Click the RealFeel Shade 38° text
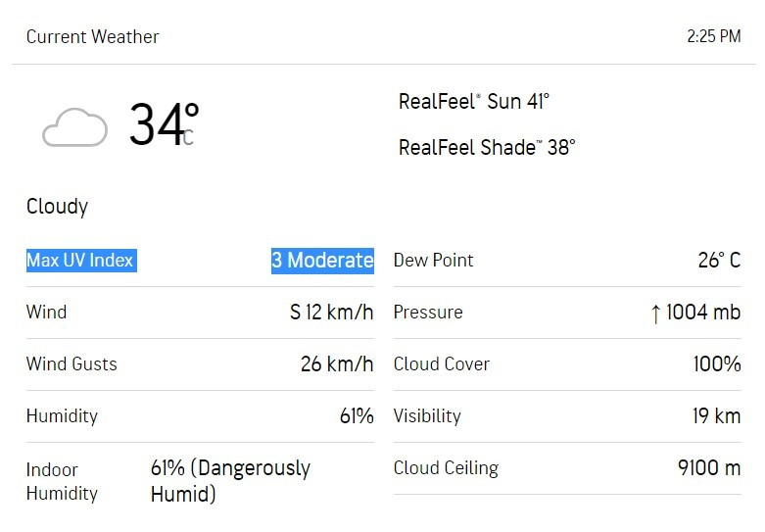The image size is (765, 532). point(487,148)
